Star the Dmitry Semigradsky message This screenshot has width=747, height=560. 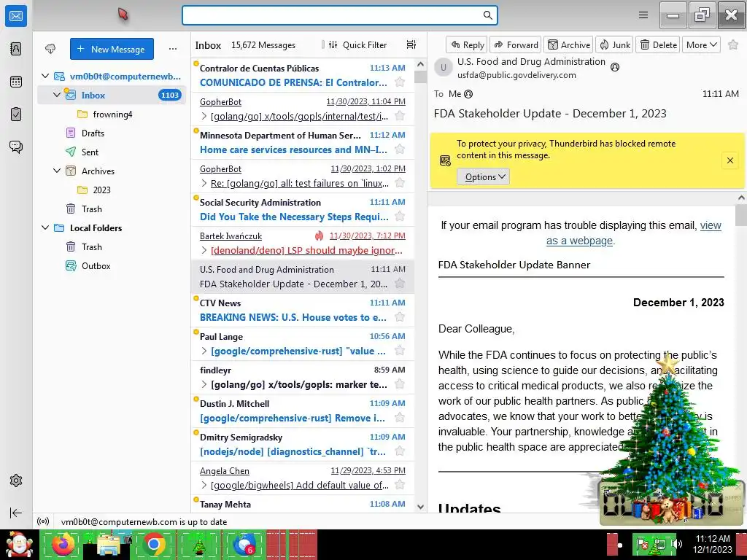pyautogui.click(x=400, y=451)
